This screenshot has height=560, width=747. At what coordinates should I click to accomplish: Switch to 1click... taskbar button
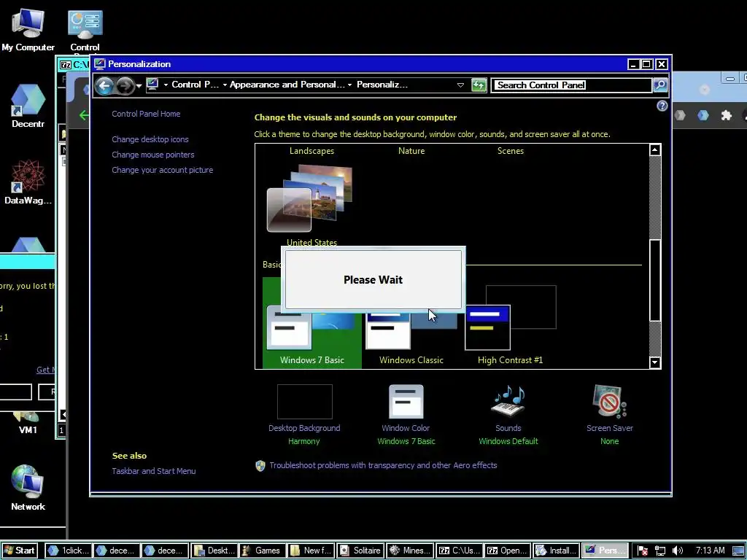tap(68, 551)
